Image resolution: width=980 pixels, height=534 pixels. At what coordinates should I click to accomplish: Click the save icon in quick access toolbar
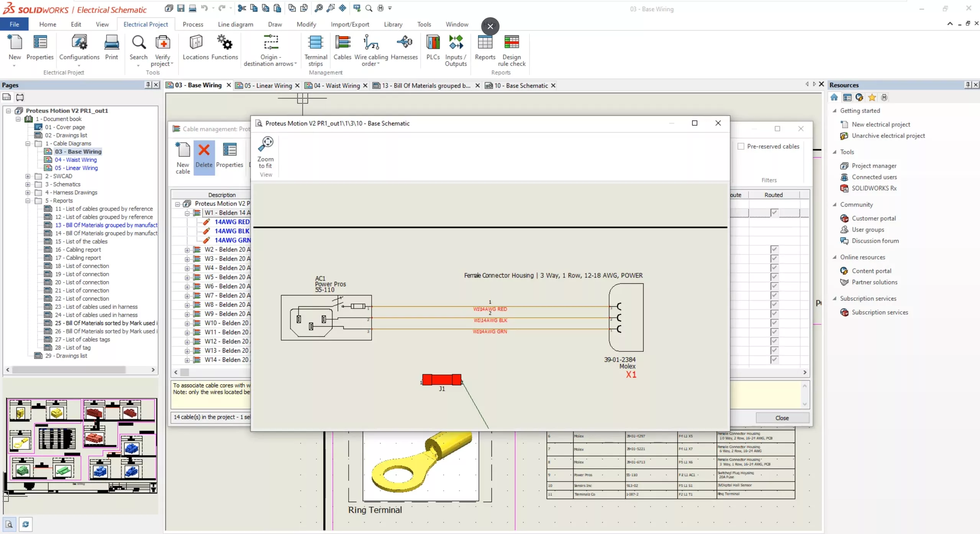coord(181,8)
